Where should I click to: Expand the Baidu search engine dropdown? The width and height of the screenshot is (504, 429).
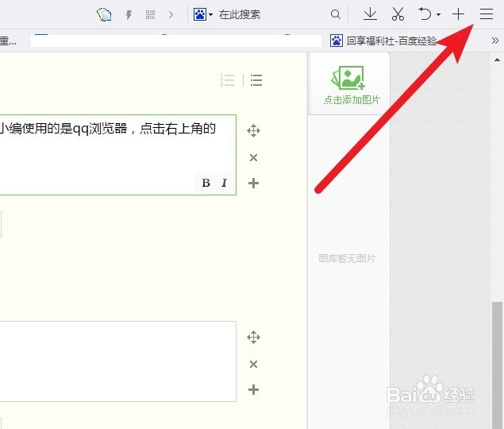pyautogui.click(x=210, y=14)
